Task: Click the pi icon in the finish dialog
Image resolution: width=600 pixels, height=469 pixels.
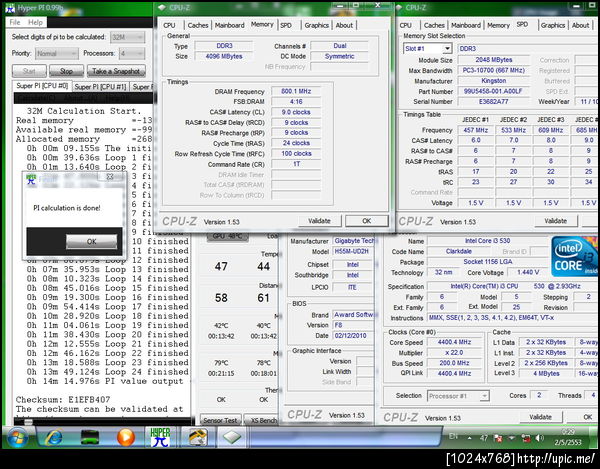Action: (x=31, y=179)
